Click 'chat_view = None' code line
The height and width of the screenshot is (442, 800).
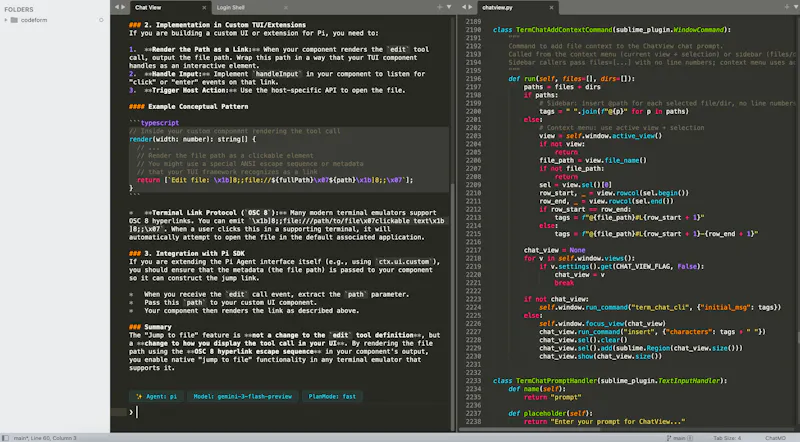[x=555, y=250]
